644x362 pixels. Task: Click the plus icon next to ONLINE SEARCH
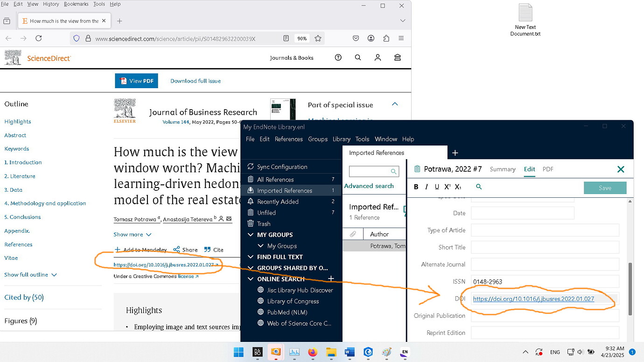click(x=331, y=278)
